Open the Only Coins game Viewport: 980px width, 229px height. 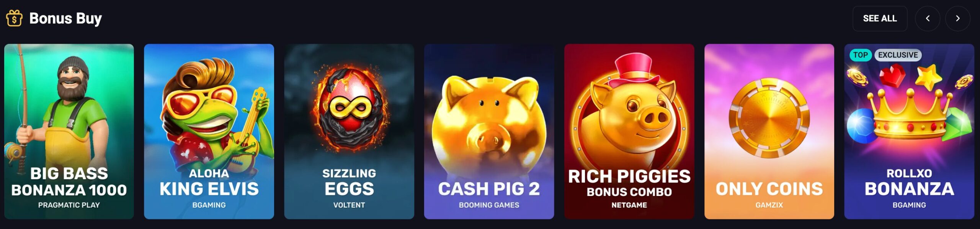pyautogui.click(x=769, y=132)
